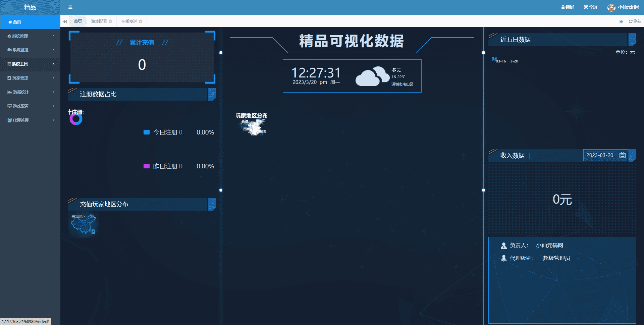The image size is (644, 325).
Task: Click the 昨日注册 purple legend swatch
Action: coord(147,166)
